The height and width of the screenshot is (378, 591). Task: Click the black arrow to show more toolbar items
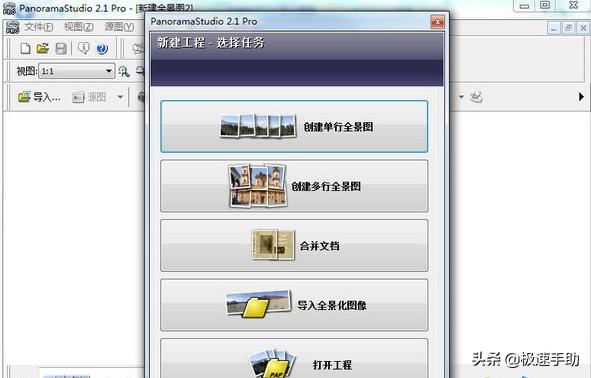pos(581,97)
